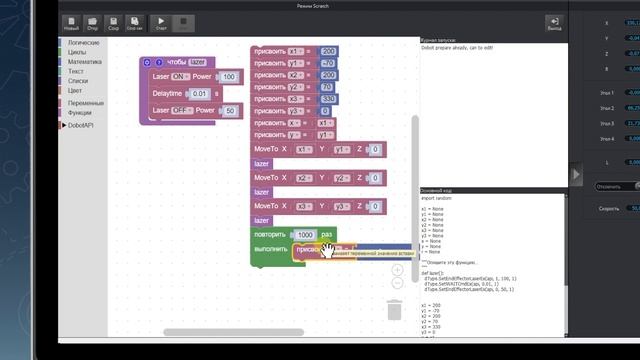Edit the x3 assigned value 330

coord(329,99)
